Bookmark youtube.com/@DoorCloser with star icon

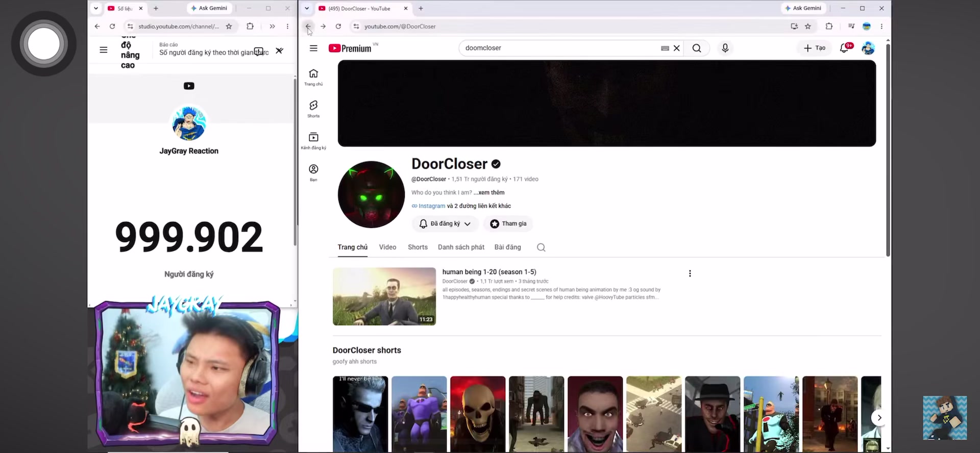point(808,27)
